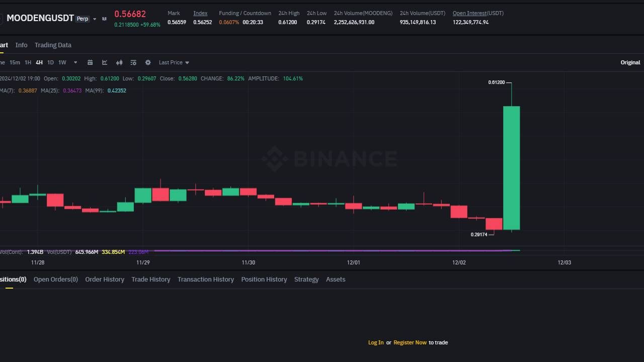Switch to the Original chart view
Screen dimensions: 644x362
coord(630,62)
